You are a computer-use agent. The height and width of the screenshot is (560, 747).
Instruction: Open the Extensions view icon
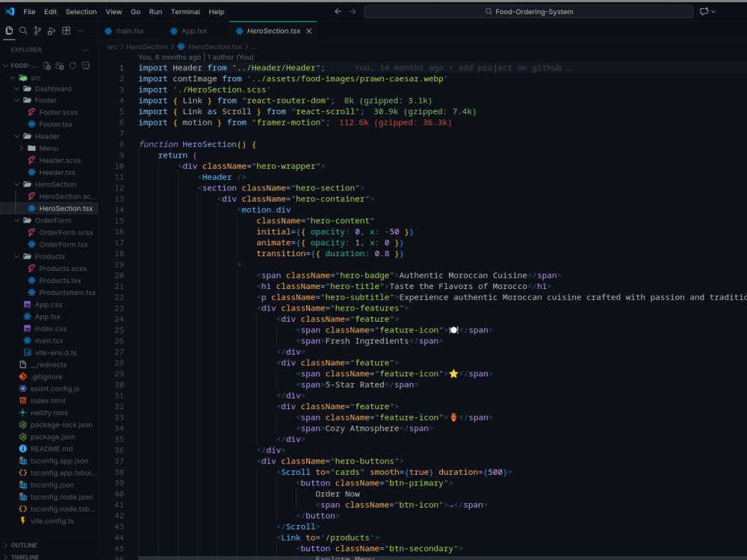coord(66,31)
